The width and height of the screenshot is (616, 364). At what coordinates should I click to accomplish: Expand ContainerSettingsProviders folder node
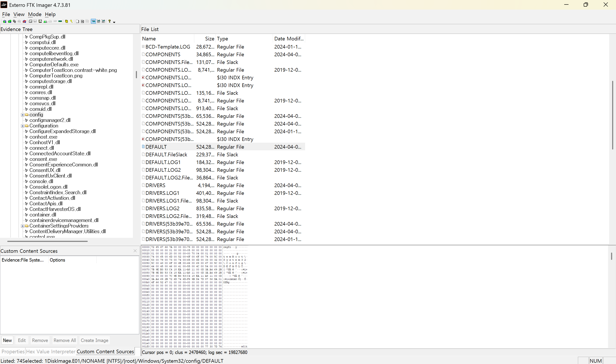point(22,226)
